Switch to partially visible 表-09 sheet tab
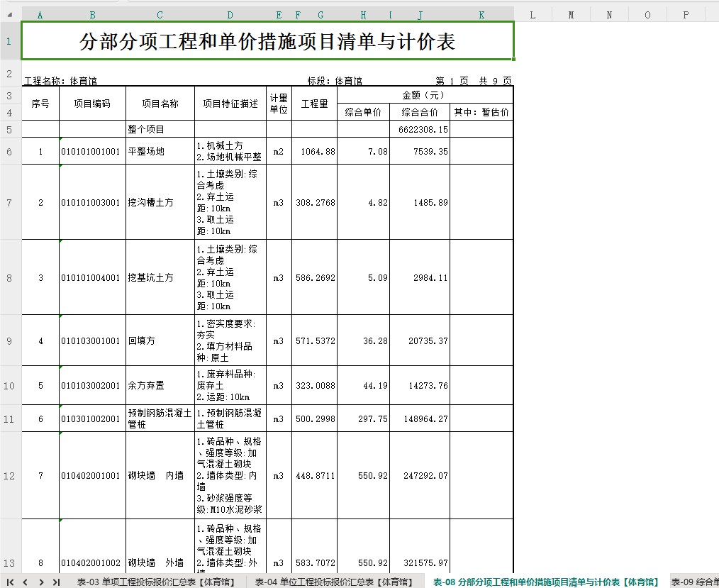Screen dimensions: 719x588 click(695, 582)
